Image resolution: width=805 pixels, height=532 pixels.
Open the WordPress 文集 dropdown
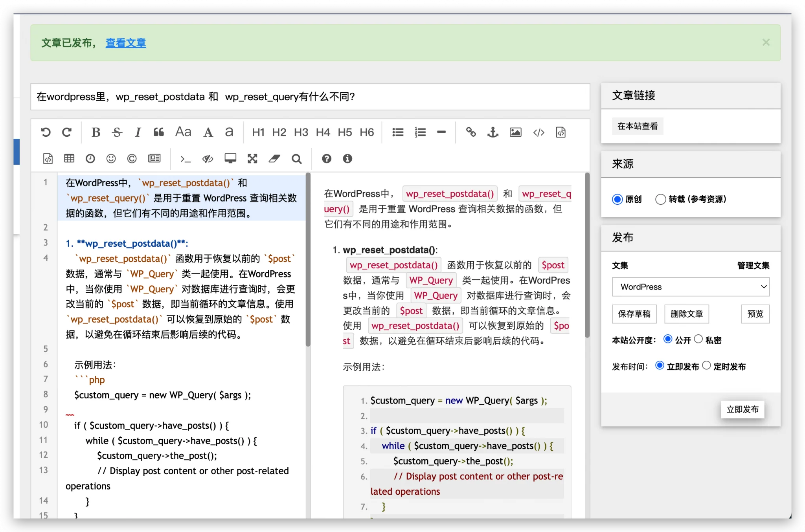tap(690, 287)
